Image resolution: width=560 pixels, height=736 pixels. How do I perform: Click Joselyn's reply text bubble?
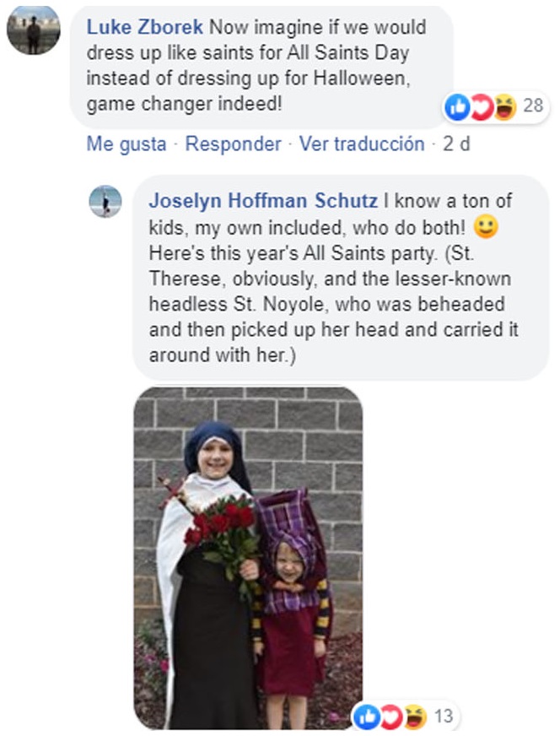point(341,278)
